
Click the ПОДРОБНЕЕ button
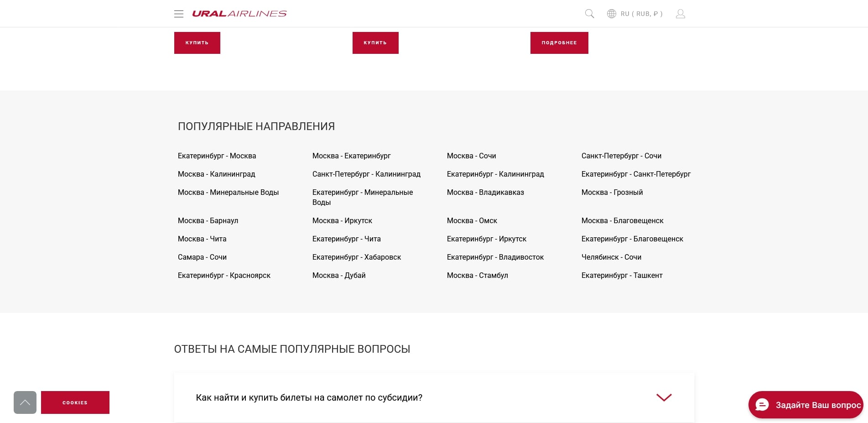pos(559,42)
